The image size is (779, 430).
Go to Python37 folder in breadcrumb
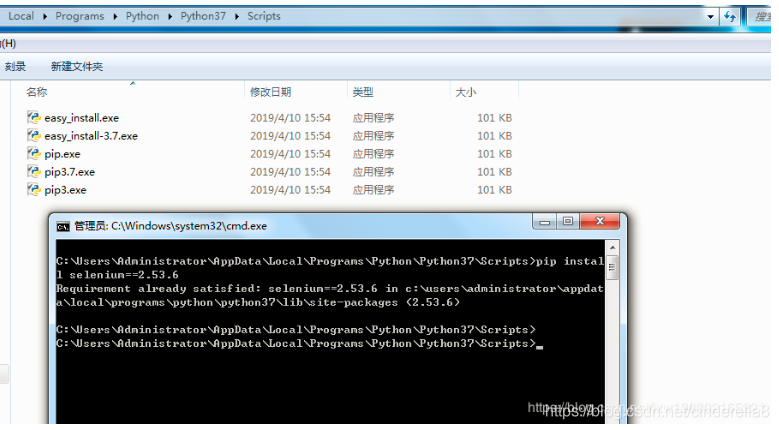[203, 16]
